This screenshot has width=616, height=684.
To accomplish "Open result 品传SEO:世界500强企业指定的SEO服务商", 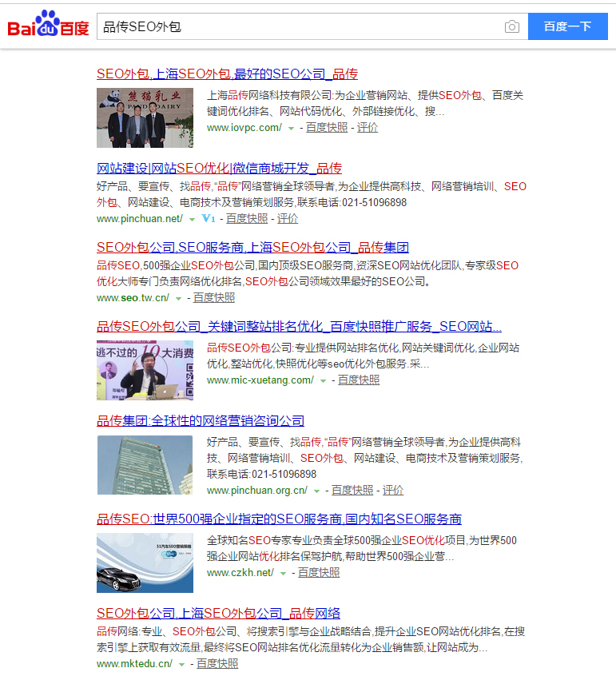I will point(279,519).
